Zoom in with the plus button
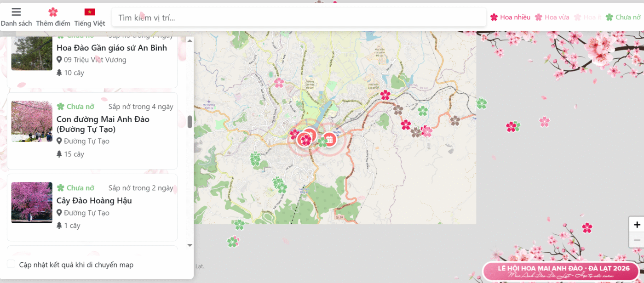644x283 pixels. (637, 225)
